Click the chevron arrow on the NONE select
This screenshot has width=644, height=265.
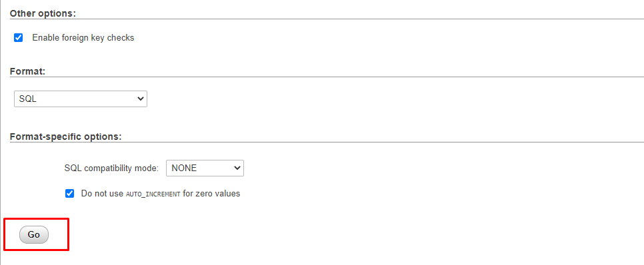point(237,168)
